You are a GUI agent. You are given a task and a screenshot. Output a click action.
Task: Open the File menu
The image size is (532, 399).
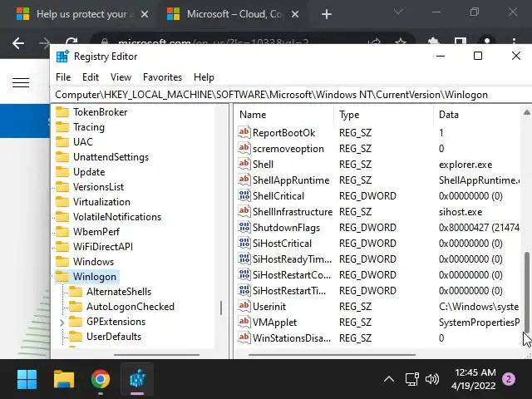[63, 77]
